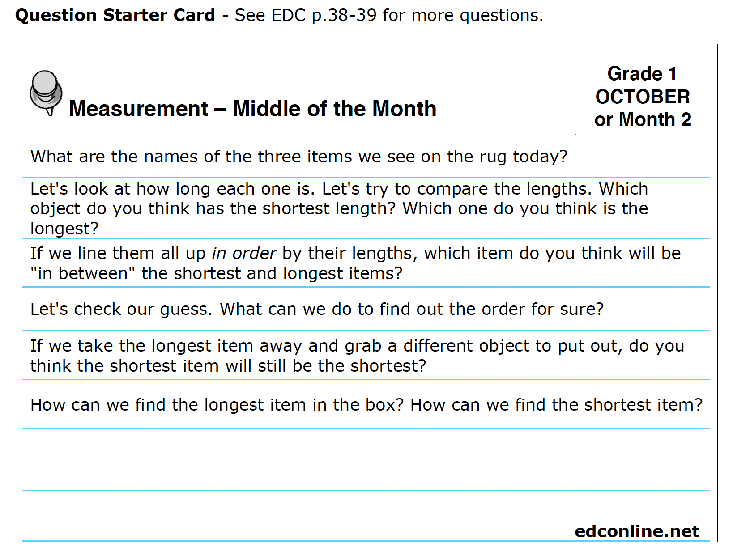Click the edconline.net link
Viewport: 733px width, 560px height.
[636, 531]
